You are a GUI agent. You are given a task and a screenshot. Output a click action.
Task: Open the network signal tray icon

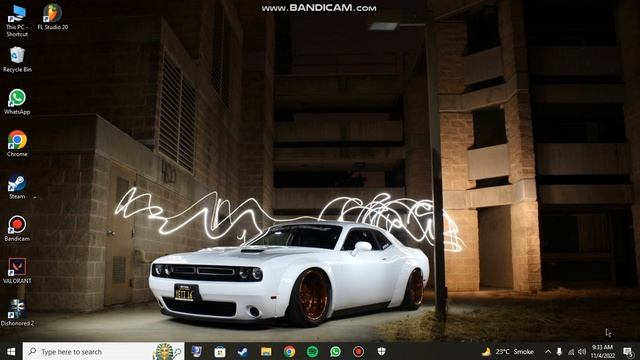click(571, 351)
